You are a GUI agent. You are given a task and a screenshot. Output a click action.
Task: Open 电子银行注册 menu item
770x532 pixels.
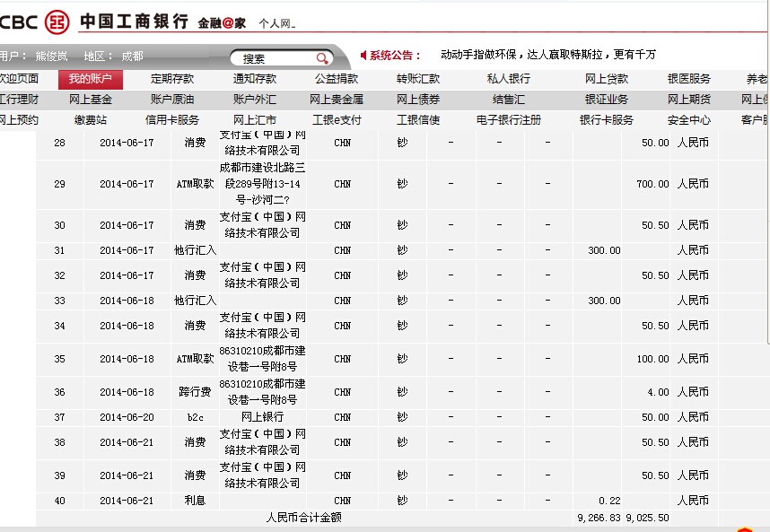pyautogui.click(x=508, y=120)
